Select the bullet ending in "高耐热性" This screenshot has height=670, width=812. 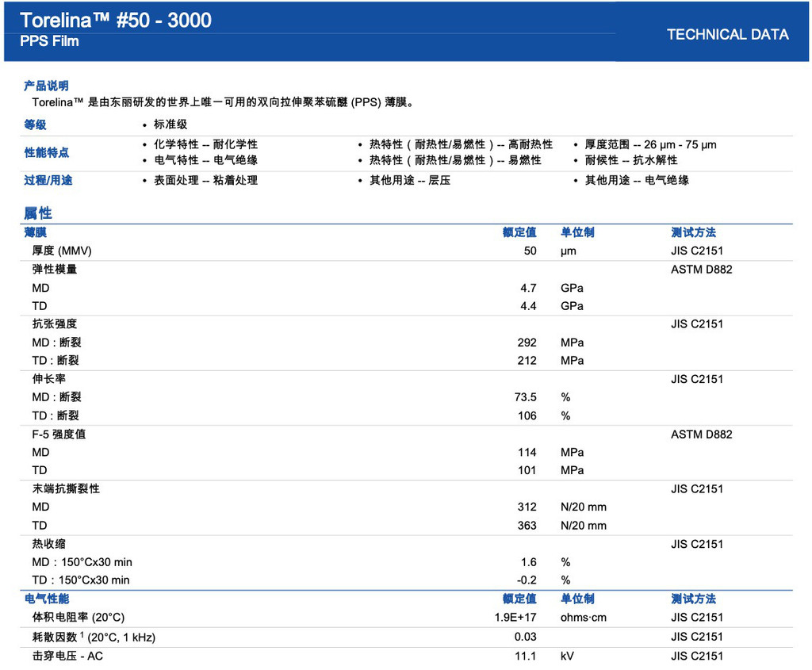coord(461,144)
